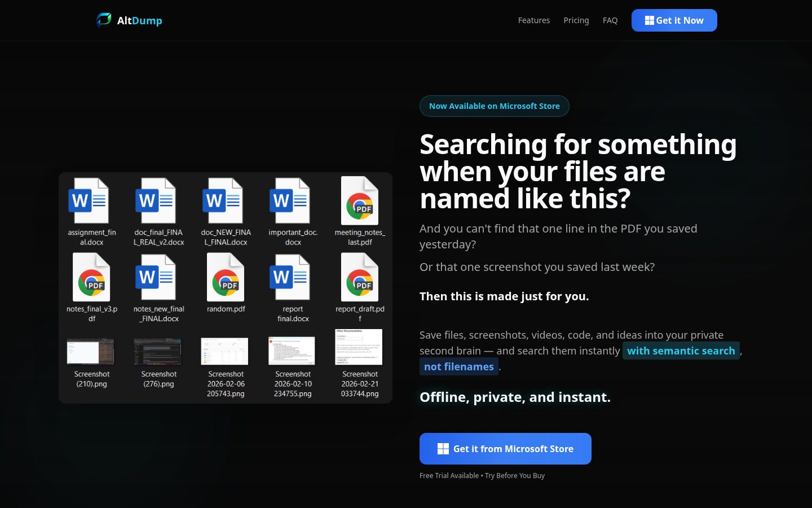The height and width of the screenshot is (508, 812).
Task: Click the 'meeting_notes_last.pdf' file name label
Action: pyautogui.click(x=360, y=237)
